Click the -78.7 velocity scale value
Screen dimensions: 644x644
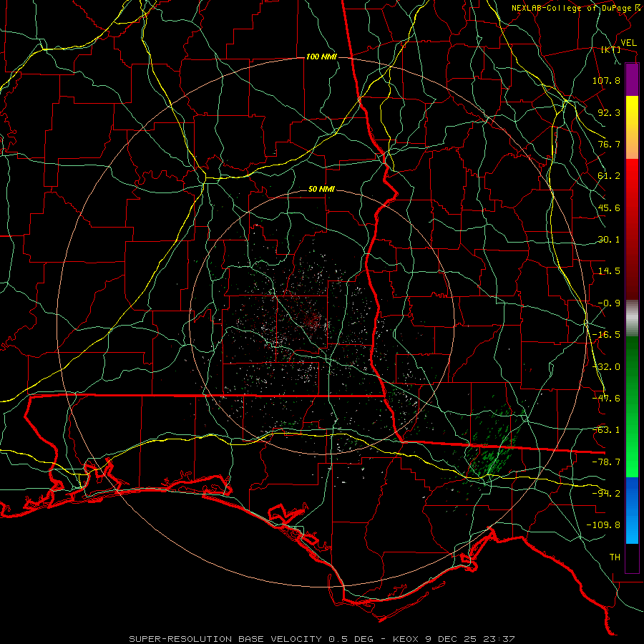point(606,462)
